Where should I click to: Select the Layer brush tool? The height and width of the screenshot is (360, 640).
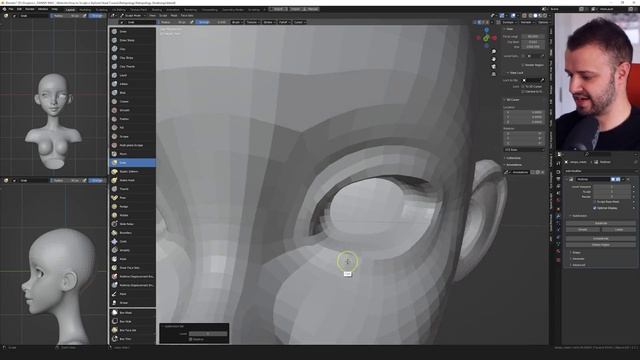132,75
